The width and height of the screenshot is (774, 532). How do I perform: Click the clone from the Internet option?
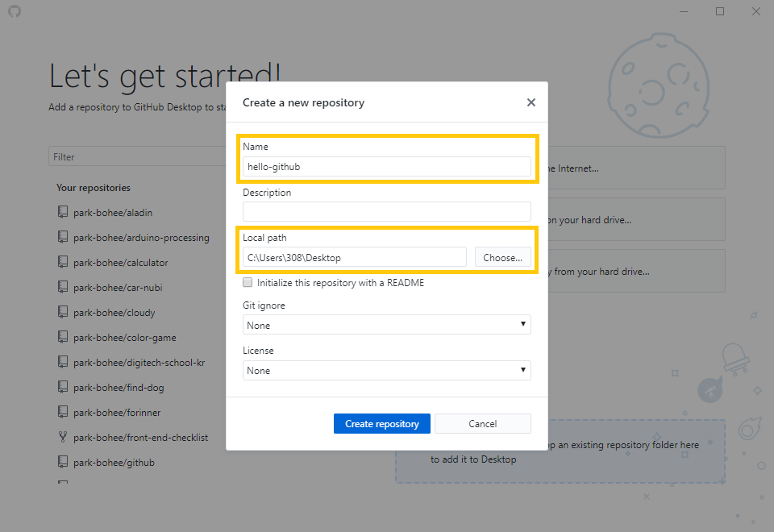tap(636, 168)
